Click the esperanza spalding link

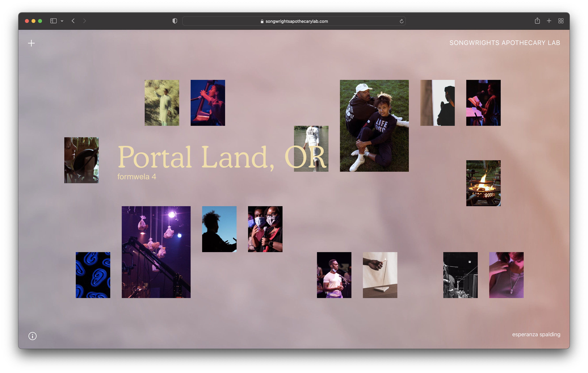click(x=536, y=334)
